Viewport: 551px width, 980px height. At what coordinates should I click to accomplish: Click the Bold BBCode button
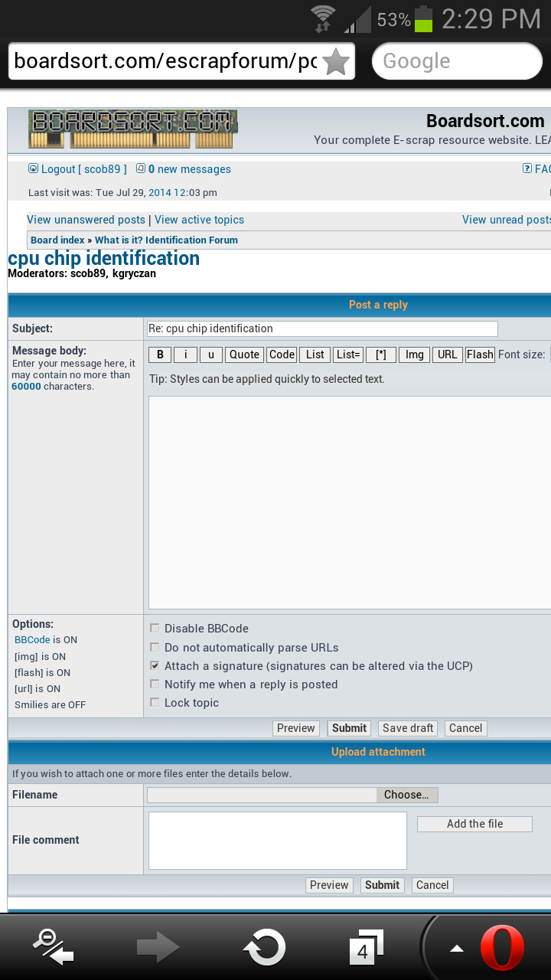click(159, 354)
